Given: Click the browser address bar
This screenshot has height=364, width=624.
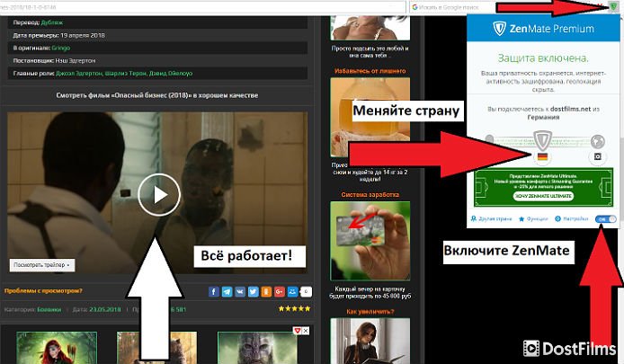Looking at the screenshot, I should (201, 7).
